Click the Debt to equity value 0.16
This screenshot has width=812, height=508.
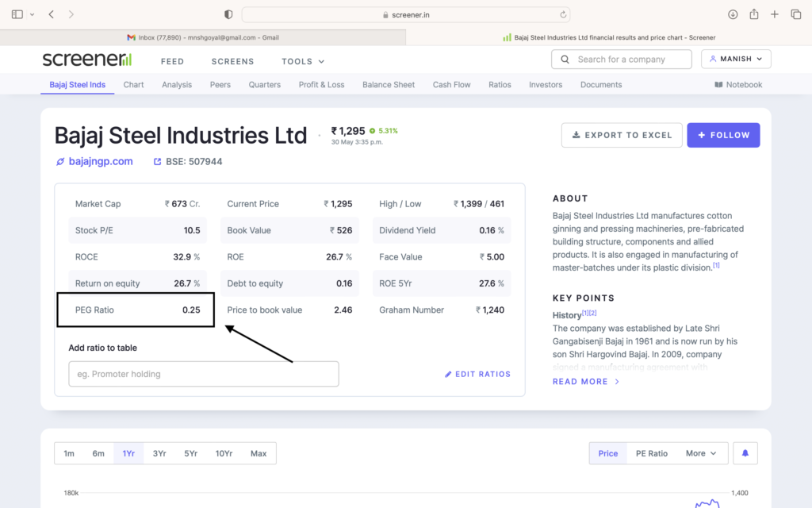tap(344, 283)
